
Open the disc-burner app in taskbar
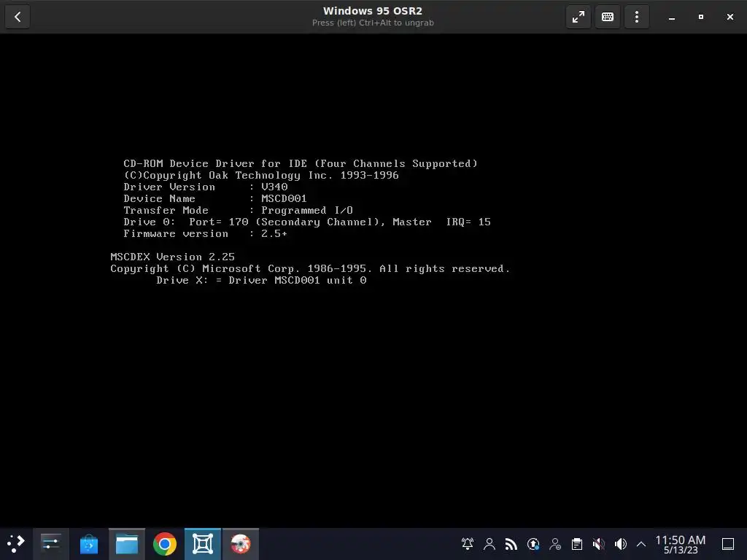[x=241, y=544]
